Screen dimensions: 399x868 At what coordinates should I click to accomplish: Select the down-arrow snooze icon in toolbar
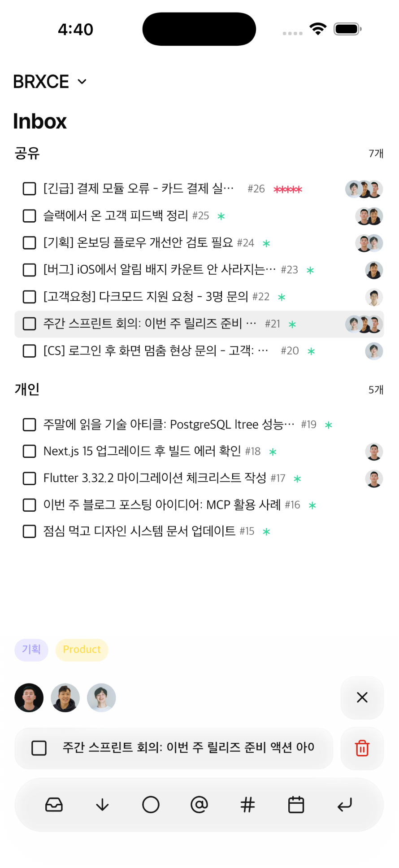point(102,805)
